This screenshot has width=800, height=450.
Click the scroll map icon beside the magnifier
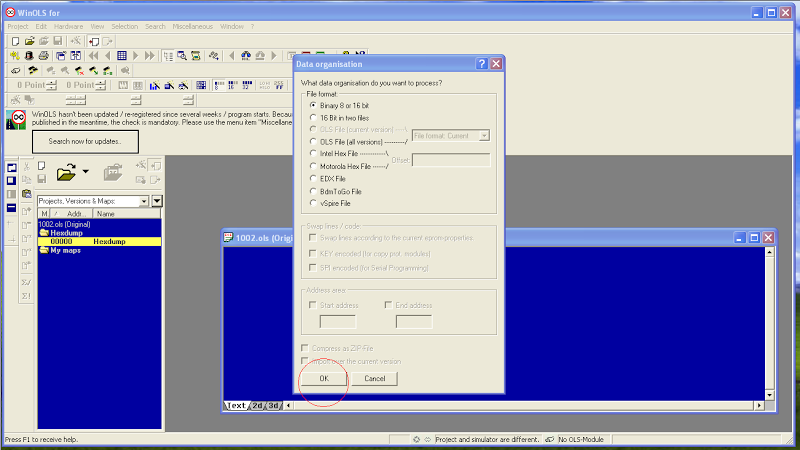(x=196, y=56)
